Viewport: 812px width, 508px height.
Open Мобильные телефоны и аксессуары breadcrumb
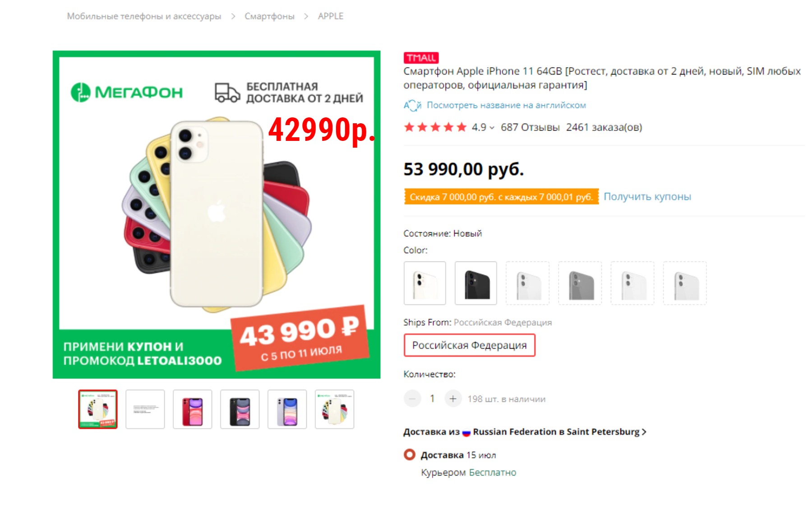tap(144, 16)
